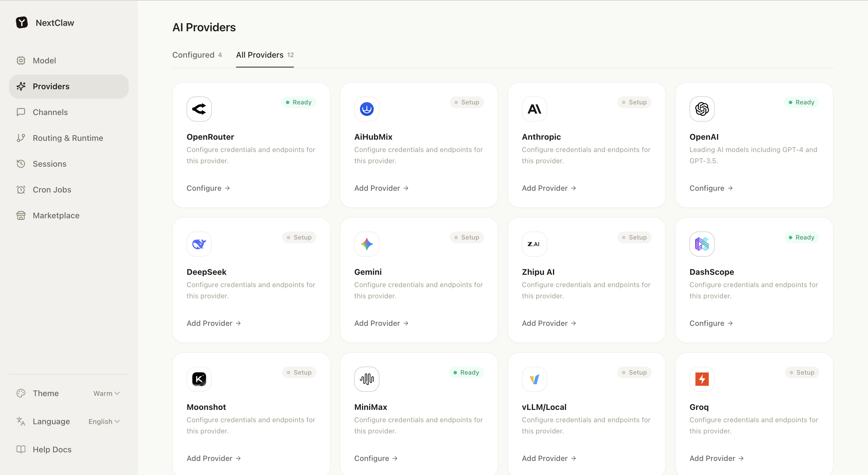This screenshot has width=868, height=475.
Task: Click the Anthropic logo icon
Action: (534, 109)
